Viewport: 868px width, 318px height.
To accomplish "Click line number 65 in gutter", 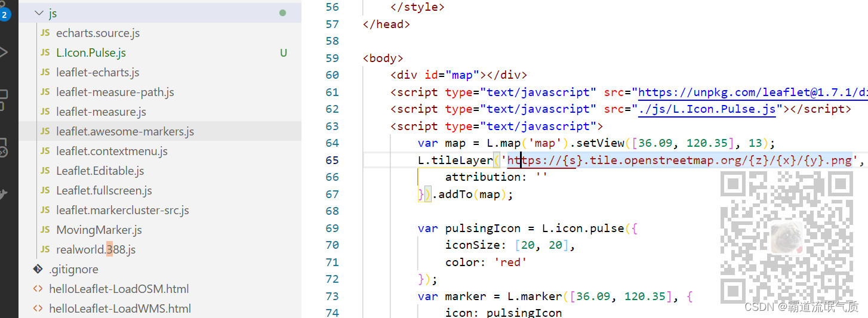I will pyautogui.click(x=332, y=160).
